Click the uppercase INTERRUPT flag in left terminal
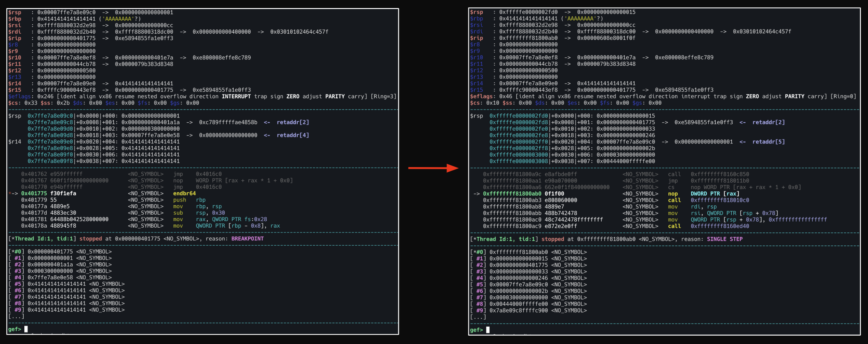The height and width of the screenshot is (344, 868). [236, 97]
